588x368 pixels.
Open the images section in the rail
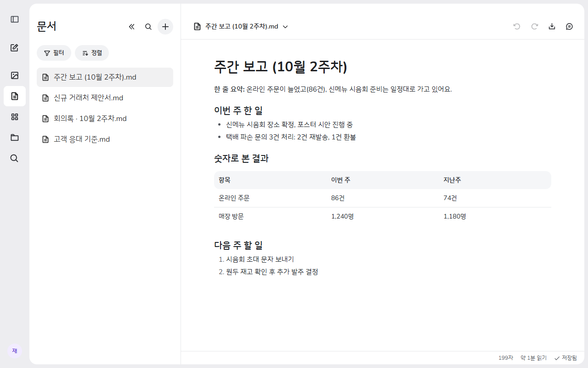(15, 75)
